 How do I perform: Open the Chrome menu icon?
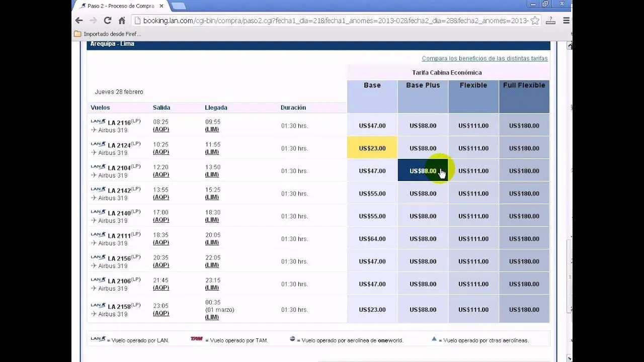[567, 21]
